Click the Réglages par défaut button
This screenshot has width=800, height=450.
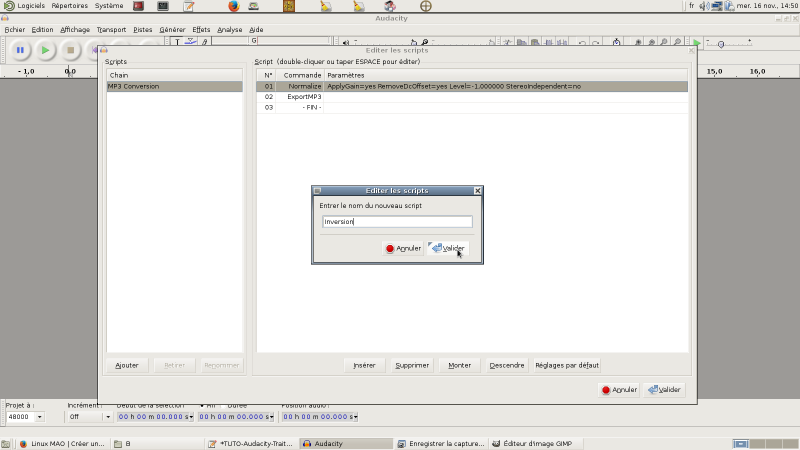pyautogui.click(x=567, y=365)
